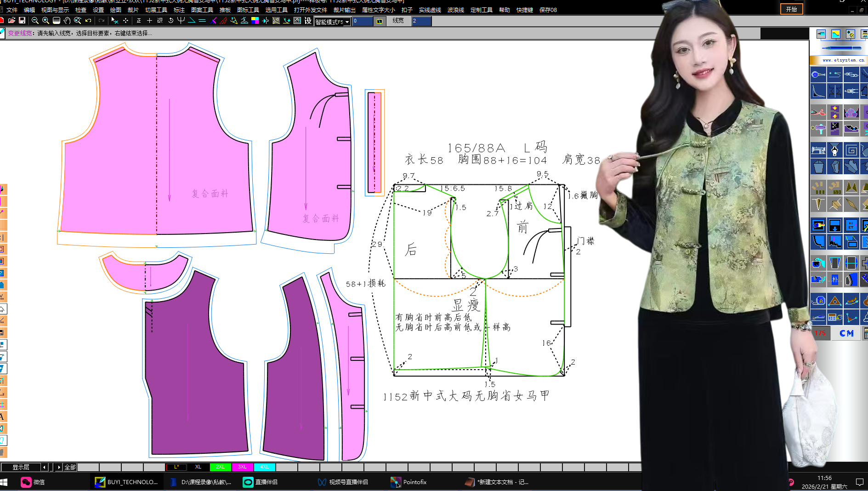Viewport: 868px width, 491px height.
Task: Toggle the 设 smart mode indicator
Action: [x=308, y=21]
